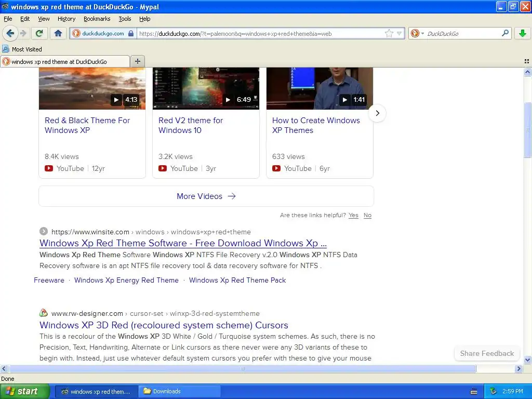This screenshot has width=532, height=399.
Task: Click the 2:59 PM taskbar clock
Action: pos(513,391)
